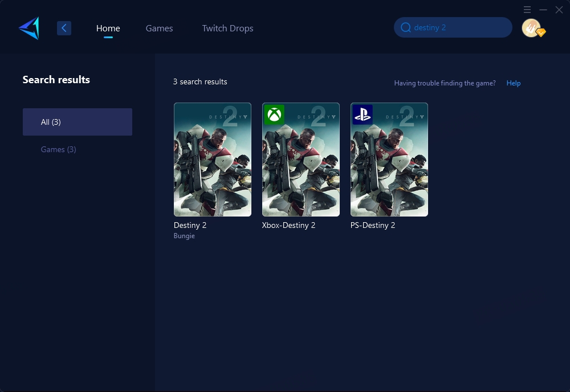Open the PS-Destiny 2 cover
Image resolution: width=570 pixels, height=392 pixels.
point(389,160)
